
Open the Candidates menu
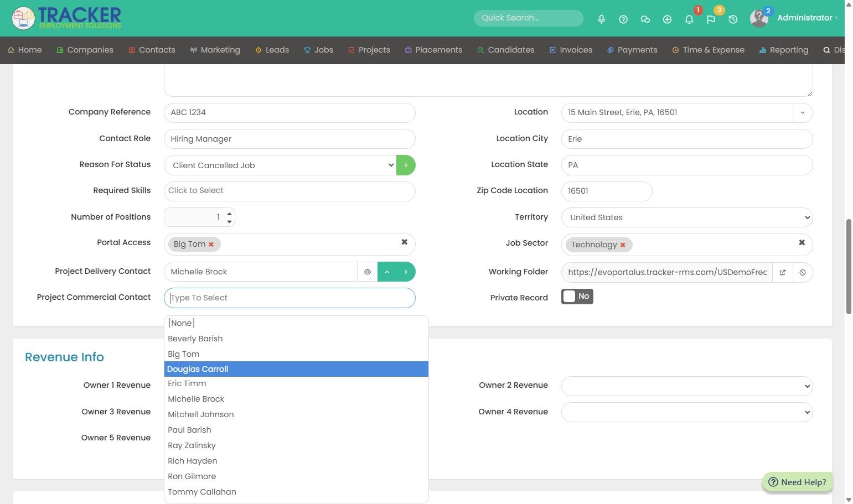505,50
